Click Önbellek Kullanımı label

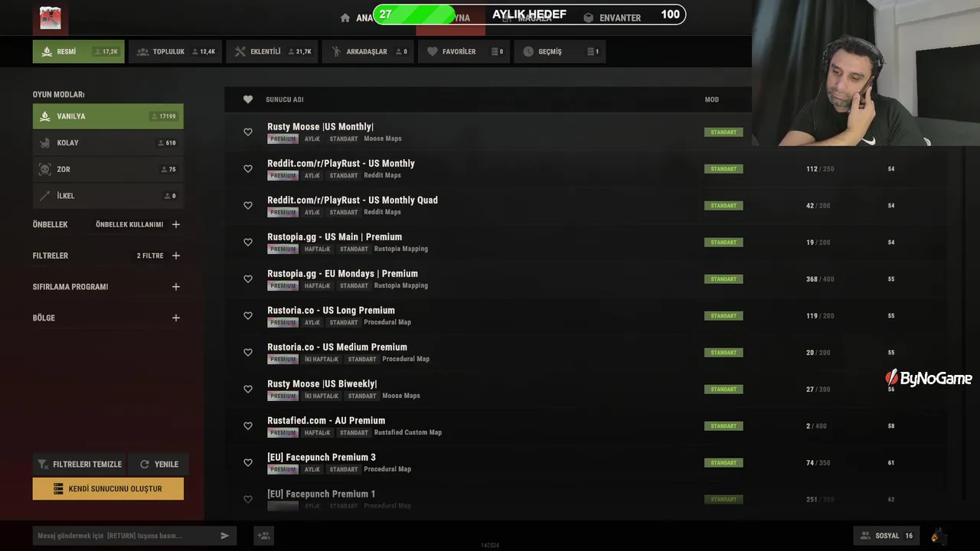(x=129, y=224)
